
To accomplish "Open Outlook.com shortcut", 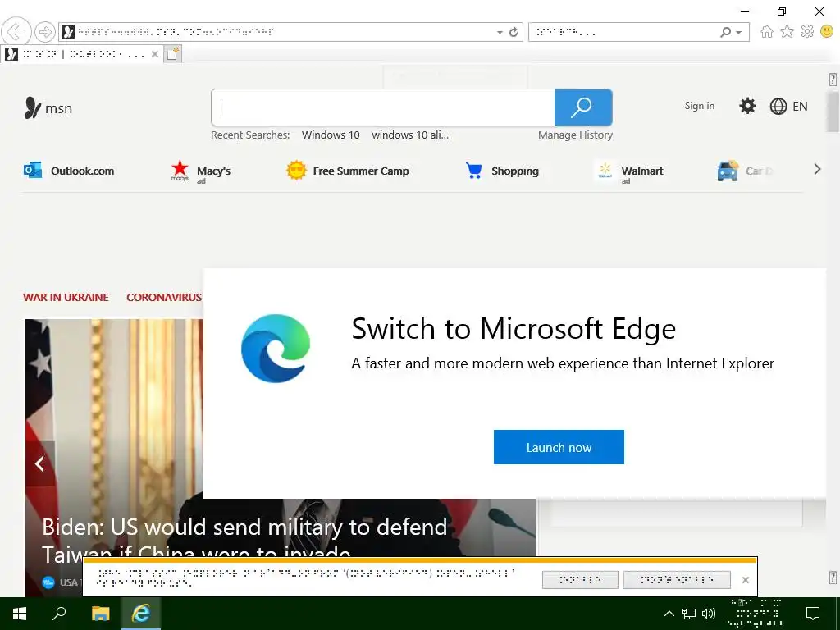I will pyautogui.click(x=69, y=171).
